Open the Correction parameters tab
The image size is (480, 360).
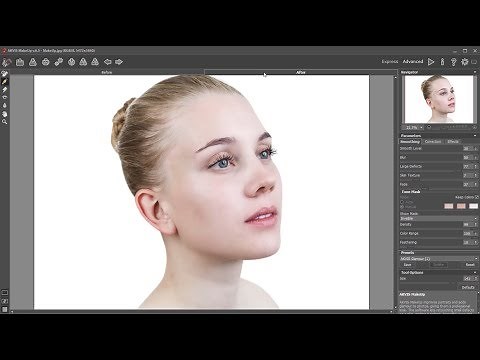pos(433,142)
